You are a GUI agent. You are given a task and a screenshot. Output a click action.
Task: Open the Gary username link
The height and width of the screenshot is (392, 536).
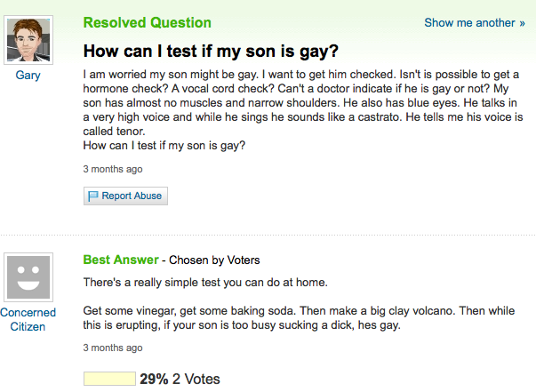tap(28, 76)
